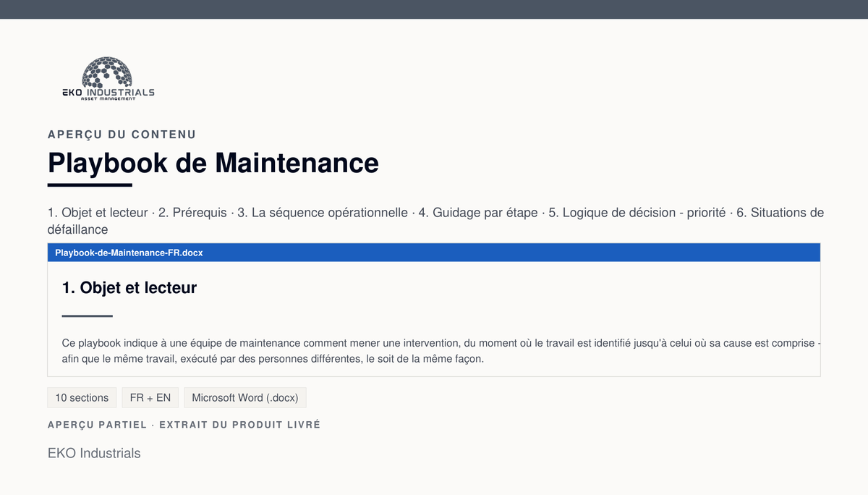Click the document preview thumbnail panel
Image resolution: width=868 pixels, height=495 pixels.
pyautogui.click(x=434, y=310)
